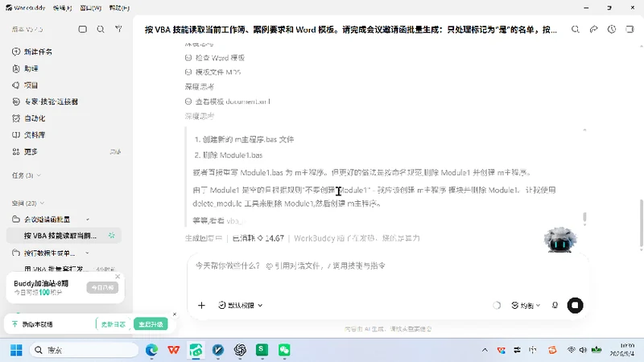
Task: Click the inner thinking block scrollbar thumb
Action: pyautogui.click(x=584, y=217)
